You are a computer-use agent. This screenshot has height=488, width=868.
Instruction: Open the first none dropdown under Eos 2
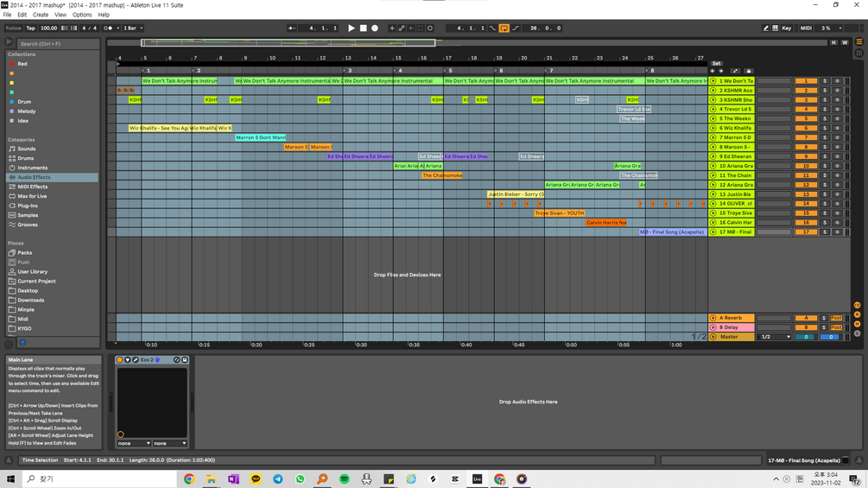[x=133, y=444]
